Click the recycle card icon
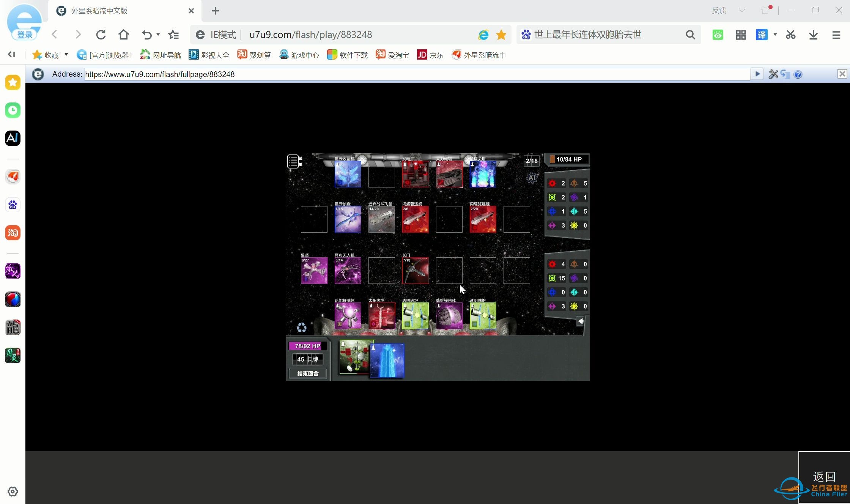Screen dimensions: 850x504 [x=301, y=327]
